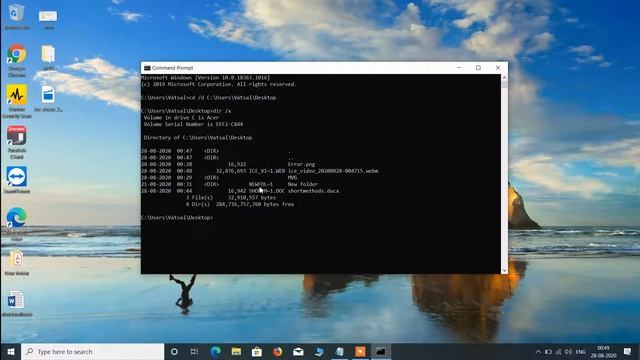Screen dimensions: 640x360
Task: Click 'Volume Serial Number' line
Action: tap(193, 124)
